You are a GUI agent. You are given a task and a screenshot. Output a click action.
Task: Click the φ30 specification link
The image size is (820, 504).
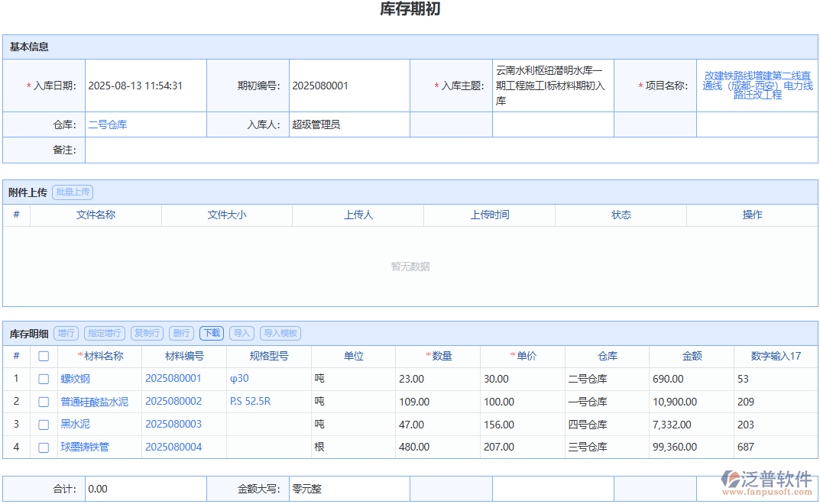coord(239,379)
